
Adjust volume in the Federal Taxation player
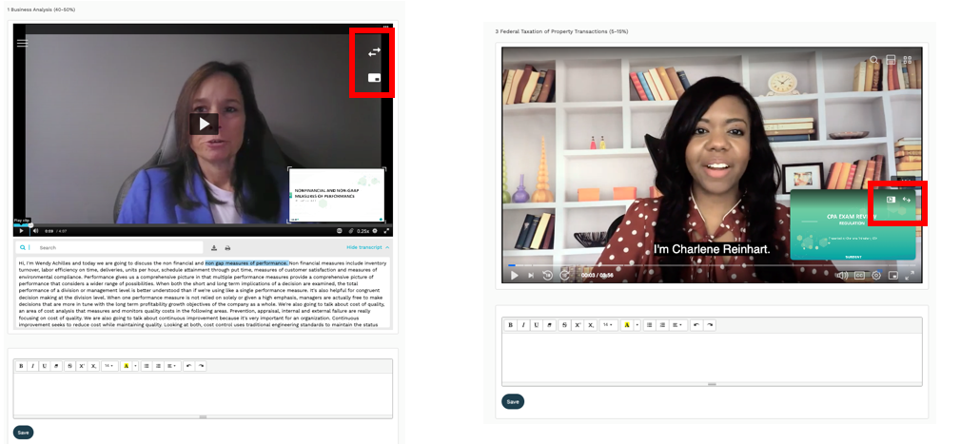pyautogui.click(x=843, y=276)
